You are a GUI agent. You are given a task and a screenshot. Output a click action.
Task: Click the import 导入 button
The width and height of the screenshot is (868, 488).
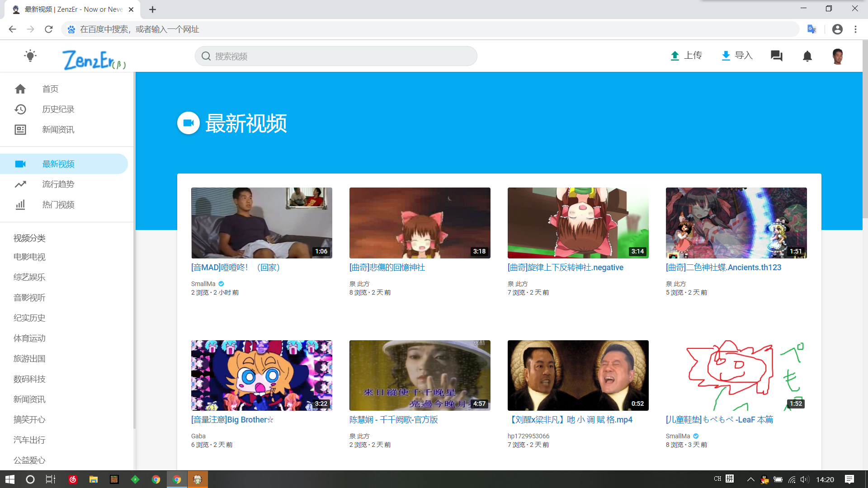point(736,56)
